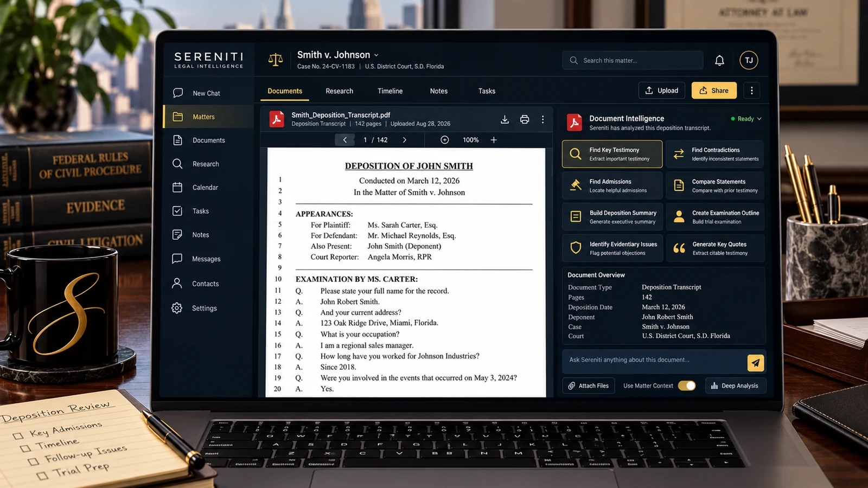Open PDF viewer more options menu
Screen dimensions: 868x488
(542, 119)
